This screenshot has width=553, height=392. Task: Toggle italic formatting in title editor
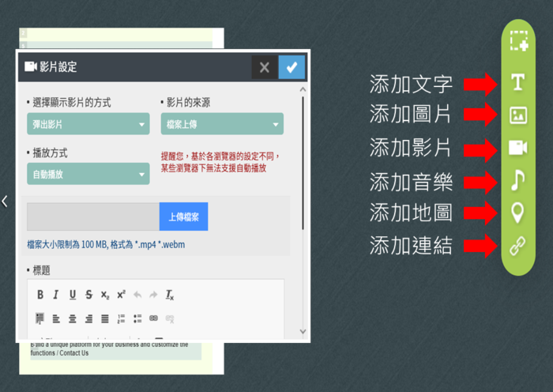[x=56, y=295]
